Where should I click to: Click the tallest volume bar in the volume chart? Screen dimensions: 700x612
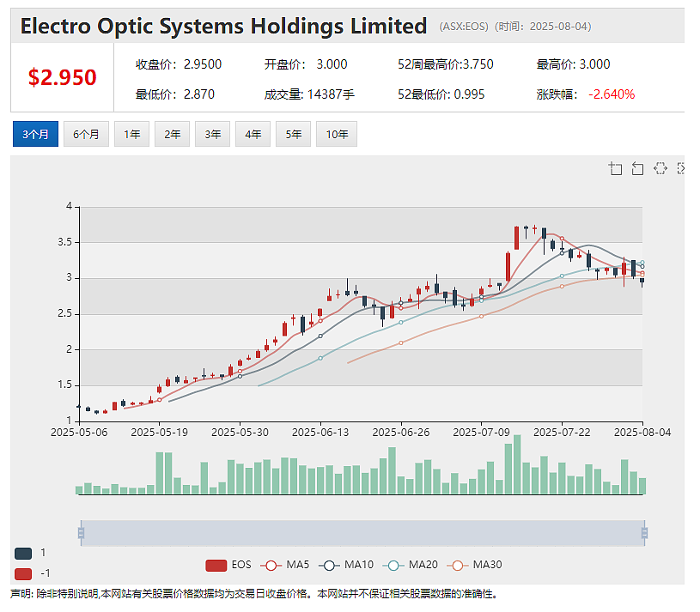[x=517, y=464]
